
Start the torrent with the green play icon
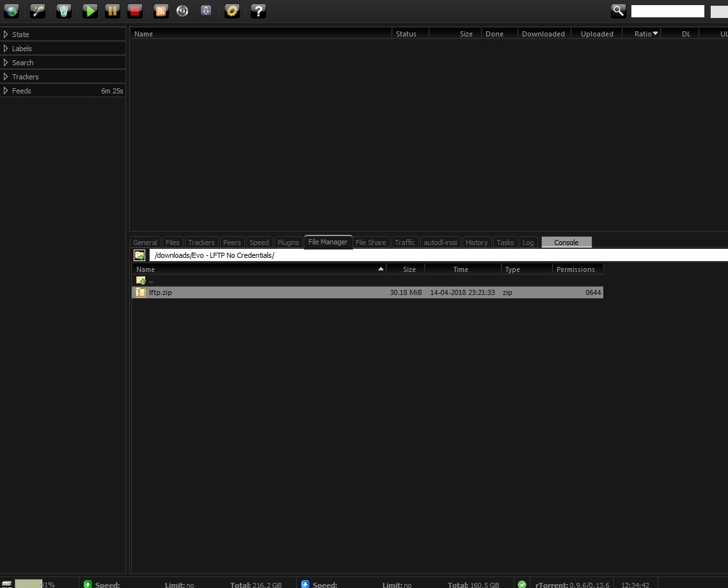pos(90,11)
